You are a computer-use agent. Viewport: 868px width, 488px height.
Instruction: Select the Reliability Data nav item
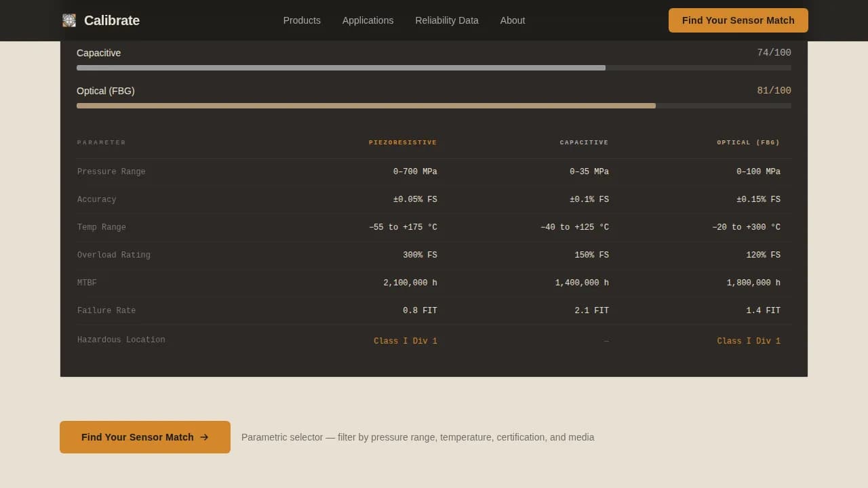pyautogui.click(x=447, y=20)
